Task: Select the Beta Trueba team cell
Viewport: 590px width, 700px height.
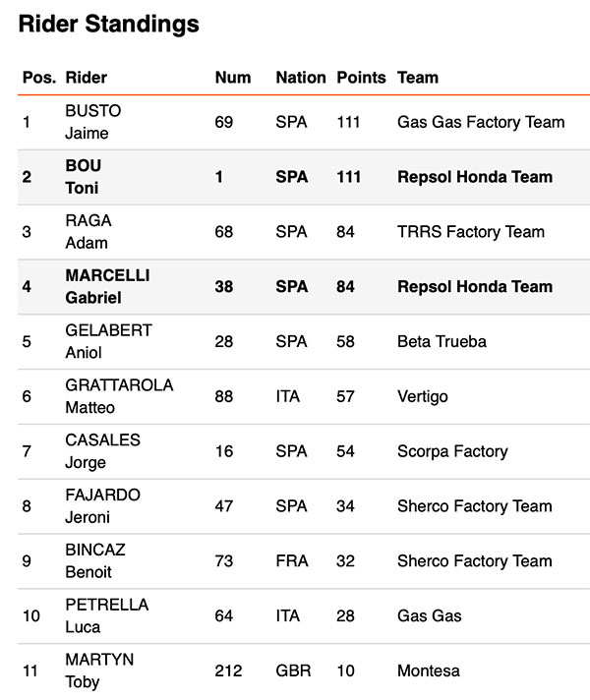Action: tap(442, 341)
